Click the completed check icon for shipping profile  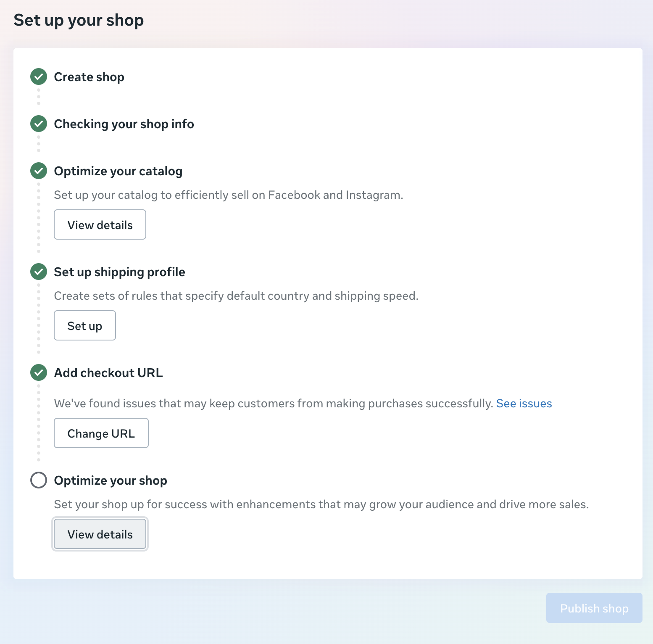[39, 272]
